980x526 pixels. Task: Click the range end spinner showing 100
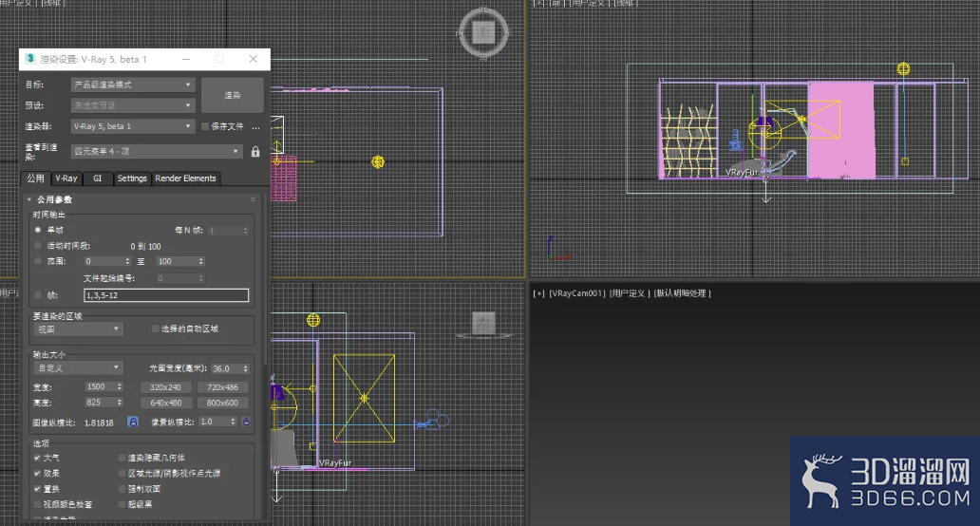pyautogui.click(x=200, y=261)
